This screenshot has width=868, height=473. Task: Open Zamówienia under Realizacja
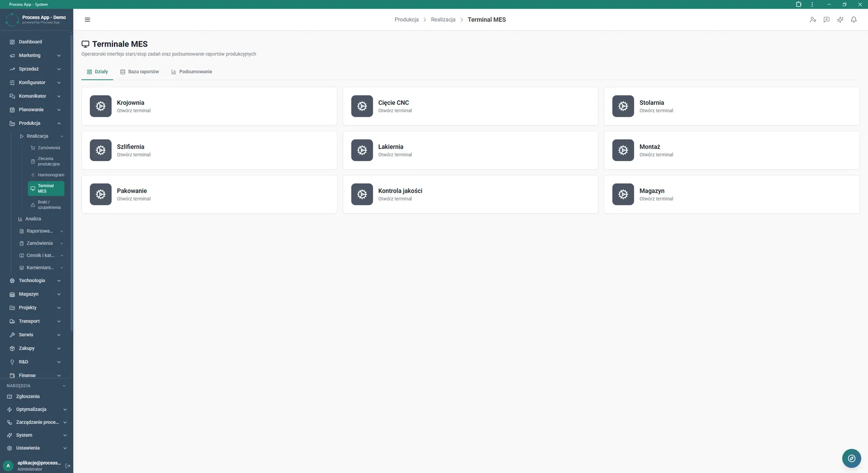(46, 148)
